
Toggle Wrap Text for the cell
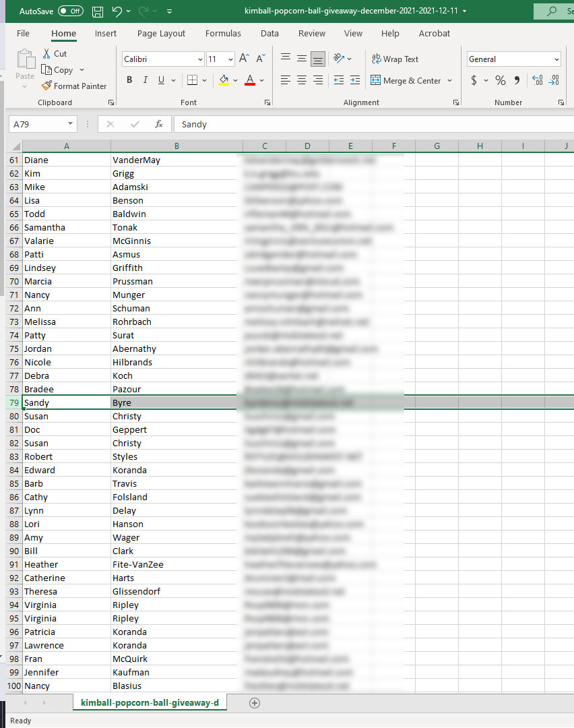[x=395, y=59]
